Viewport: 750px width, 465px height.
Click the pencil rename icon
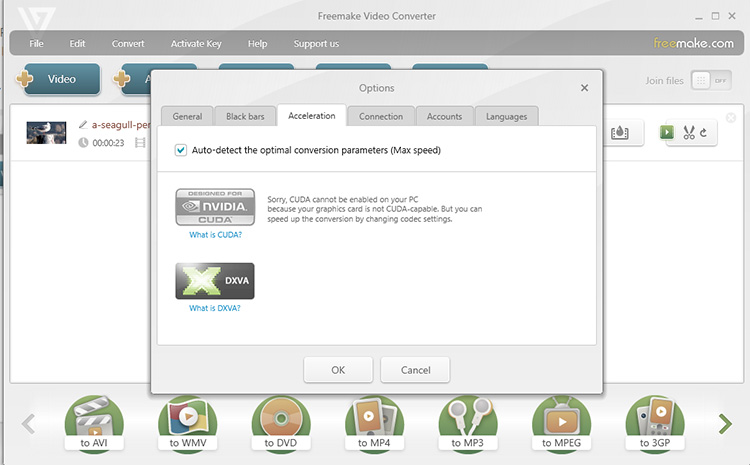pyautogui.click(x=83, y=124)
